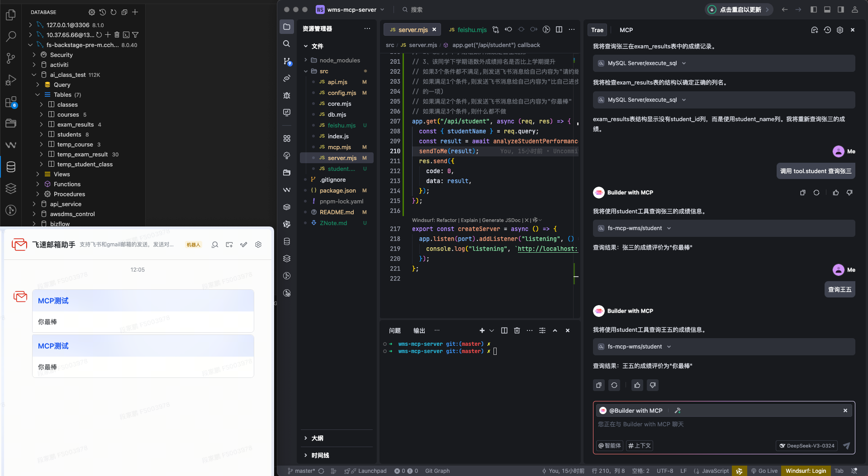Image resolution: width=868 pixels, height=476 pixels.
Task: Switch to the 输出 output tab
Action: click(419, 330)
